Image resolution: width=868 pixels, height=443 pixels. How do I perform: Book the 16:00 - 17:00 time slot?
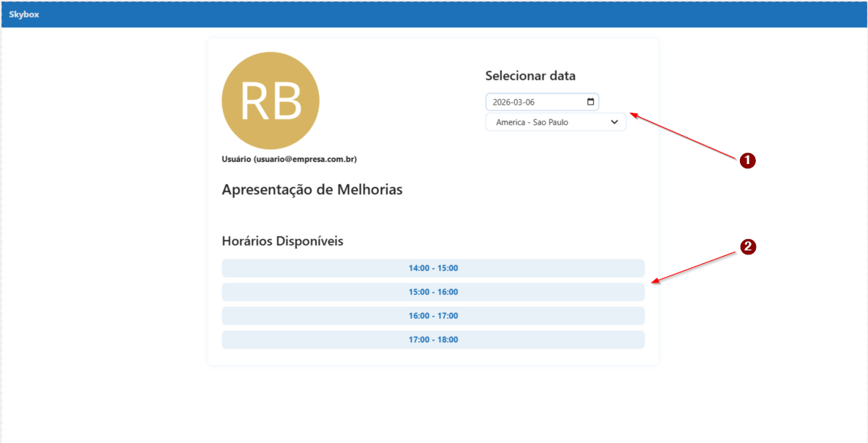[433, 316]
